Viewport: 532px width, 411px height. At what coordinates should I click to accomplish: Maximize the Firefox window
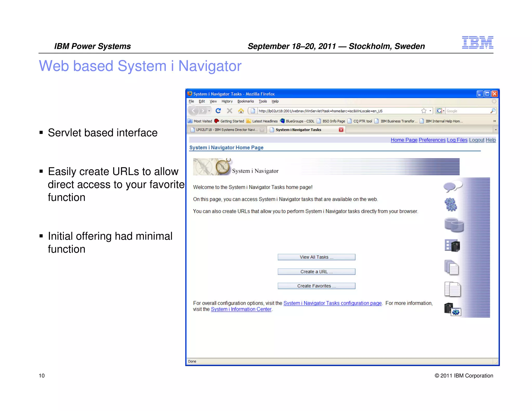click(487, 94)
